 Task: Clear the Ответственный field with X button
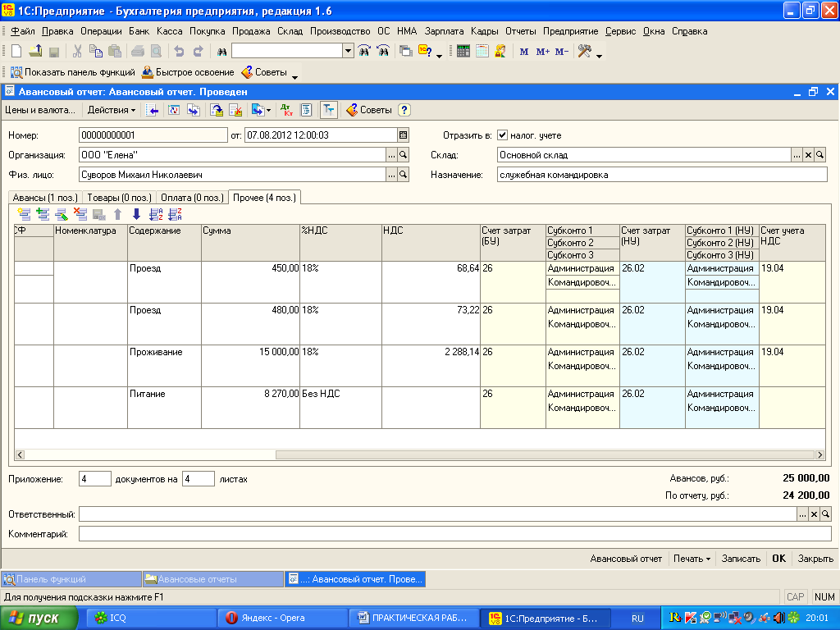pyautogui.click(x=814, y=514)
